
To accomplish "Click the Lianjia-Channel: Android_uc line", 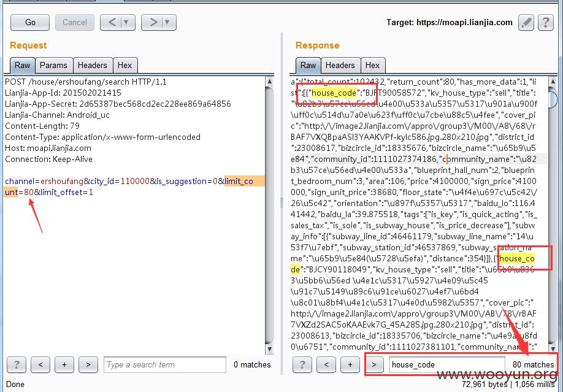I will pos(57,115).
